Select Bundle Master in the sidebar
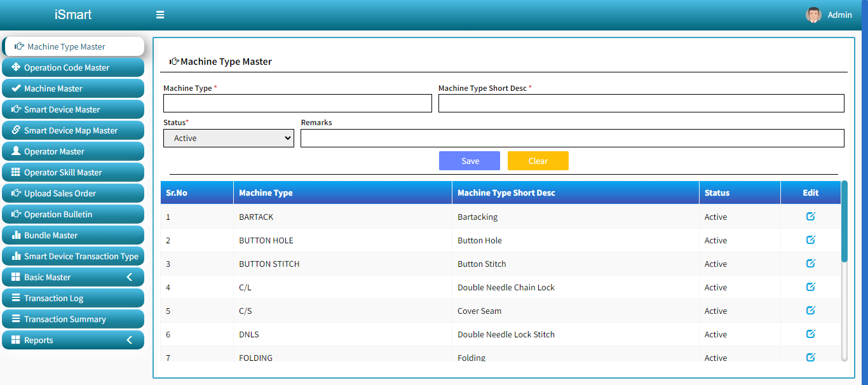 (x=73, y=235)
